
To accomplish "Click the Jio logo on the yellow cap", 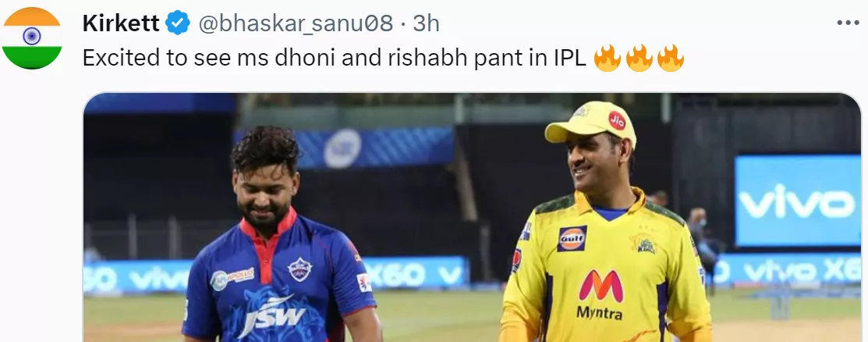I will [617, 120].
